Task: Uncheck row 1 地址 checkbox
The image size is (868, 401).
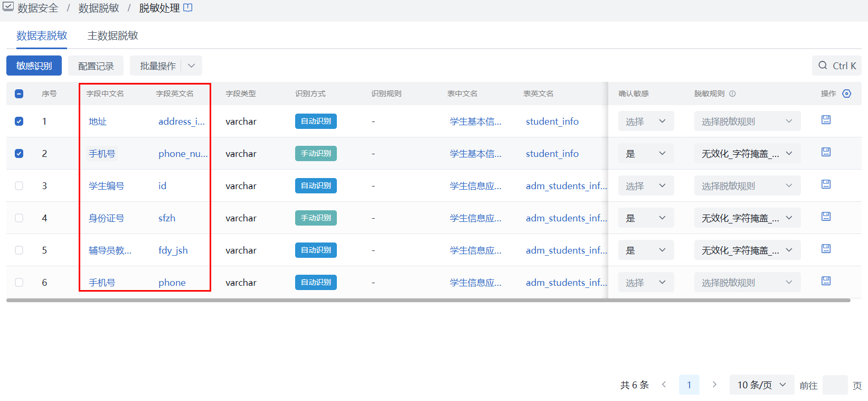Action: [x=19, y=121]
